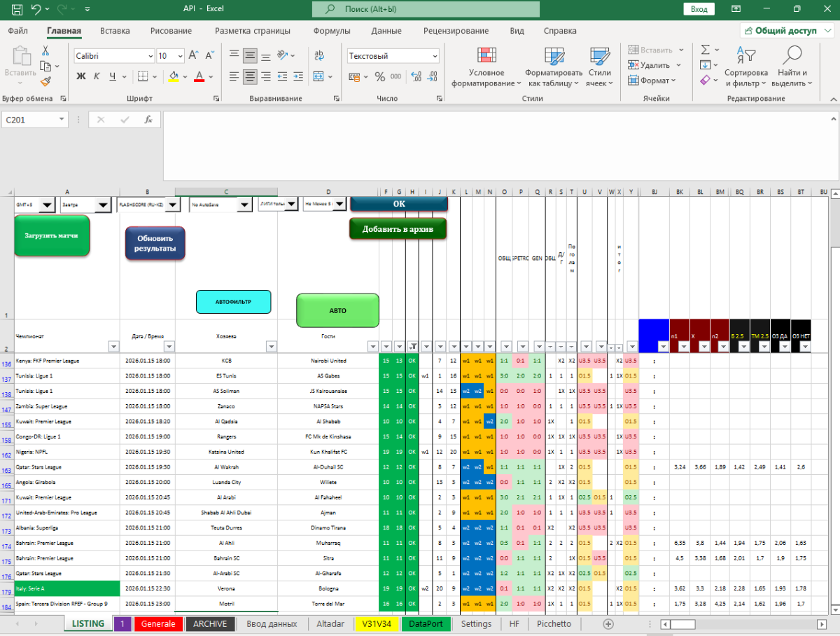Toggle italic (К) formatting
The image size is (840, 636).
click(x=97, y=76)
